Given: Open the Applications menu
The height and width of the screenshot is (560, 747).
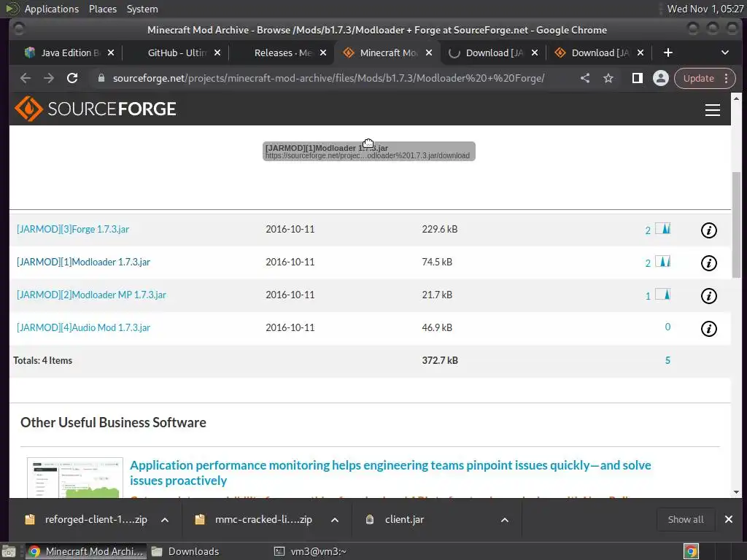Looking at the screenshot, I should (x=52, y=9).
